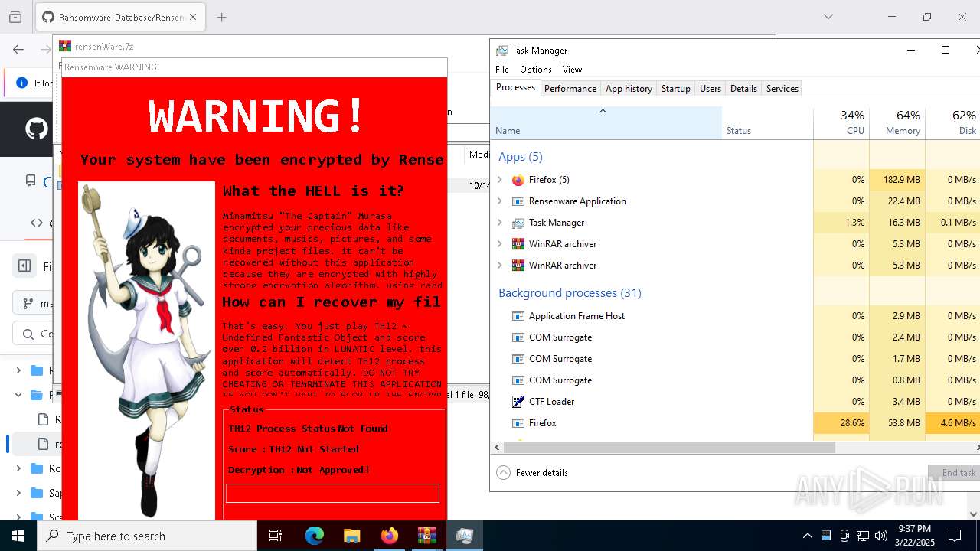Switch to the Services tab
980x551 pixels.
(782, 89)
